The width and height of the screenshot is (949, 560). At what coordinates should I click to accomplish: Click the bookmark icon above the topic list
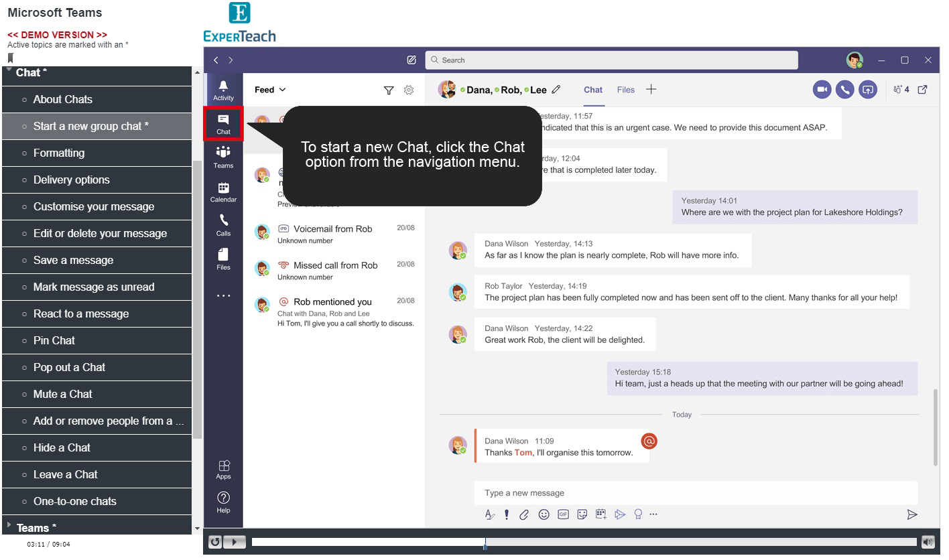[11, 58]
